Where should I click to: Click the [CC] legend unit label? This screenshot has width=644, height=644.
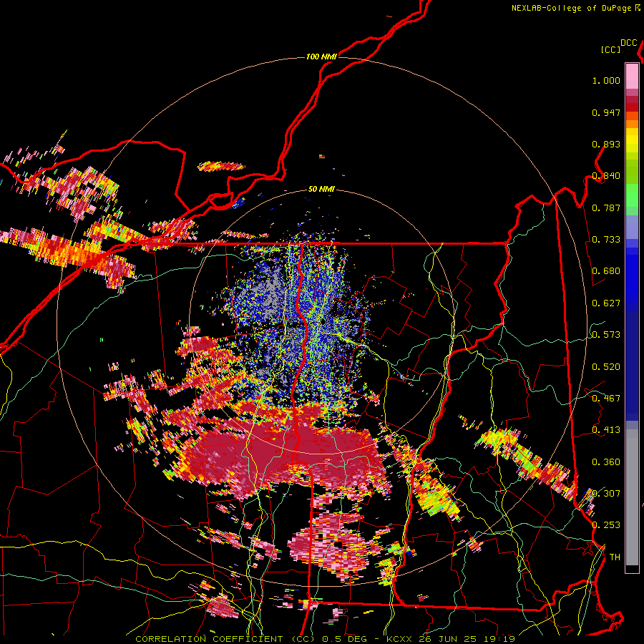(x=610, y=49)
